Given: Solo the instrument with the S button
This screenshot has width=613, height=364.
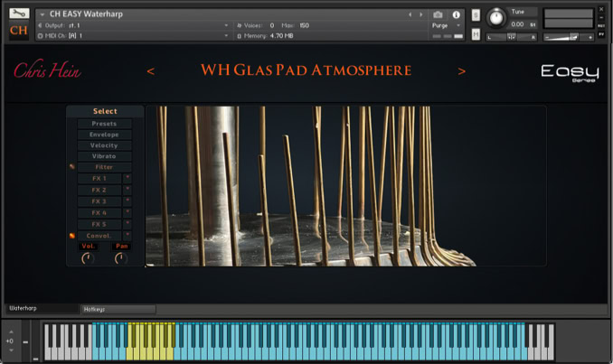Looking at the screenshot, I should click(476, 15).
